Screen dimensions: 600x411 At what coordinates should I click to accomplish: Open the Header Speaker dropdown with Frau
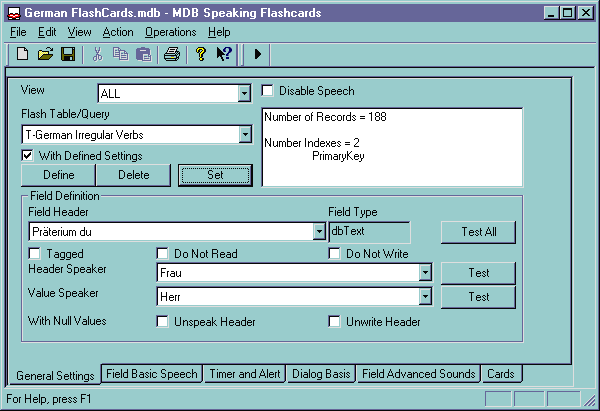click(425, 272)
